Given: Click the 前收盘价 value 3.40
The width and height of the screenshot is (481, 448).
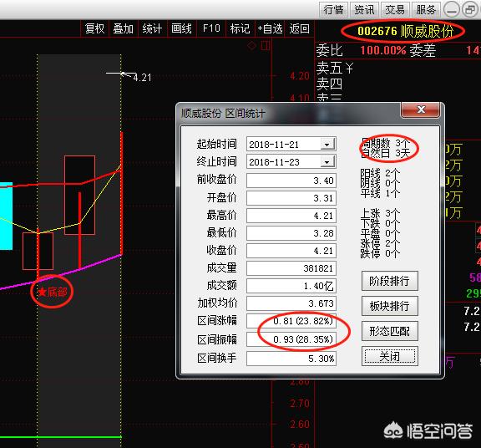Looking at the screenshot, I should click(291, 181).
